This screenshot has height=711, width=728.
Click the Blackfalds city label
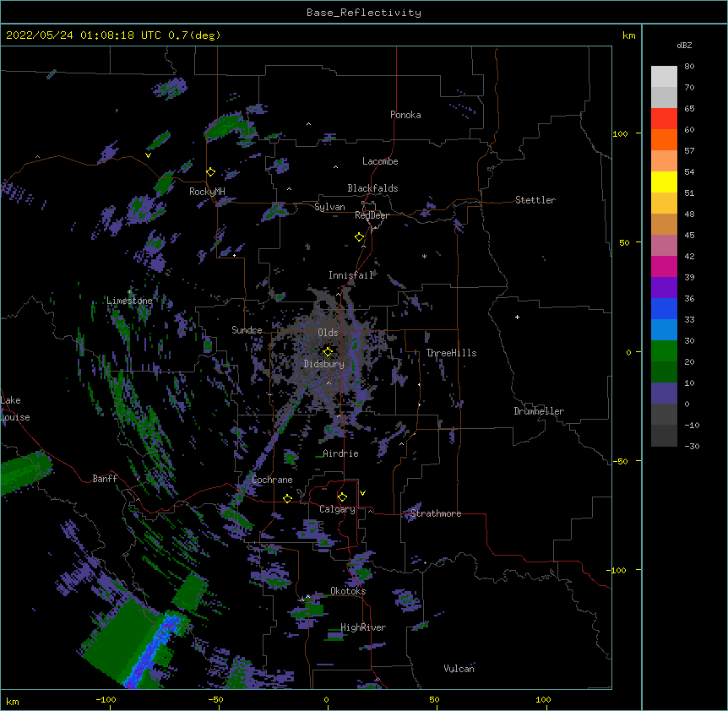pos(372,188)
